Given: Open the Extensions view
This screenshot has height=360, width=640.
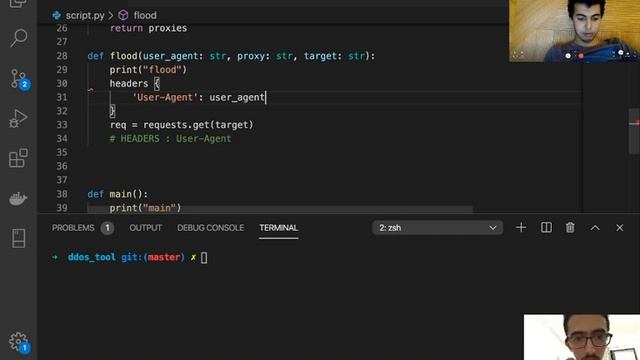Looking at the screenshot, I should click(18, 158).
